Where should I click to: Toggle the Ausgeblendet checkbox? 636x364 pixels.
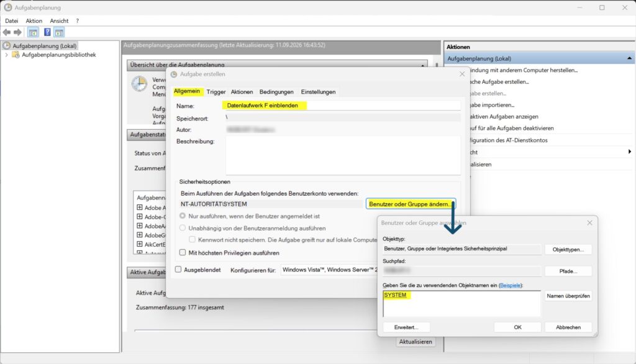[x=178, y=270]
